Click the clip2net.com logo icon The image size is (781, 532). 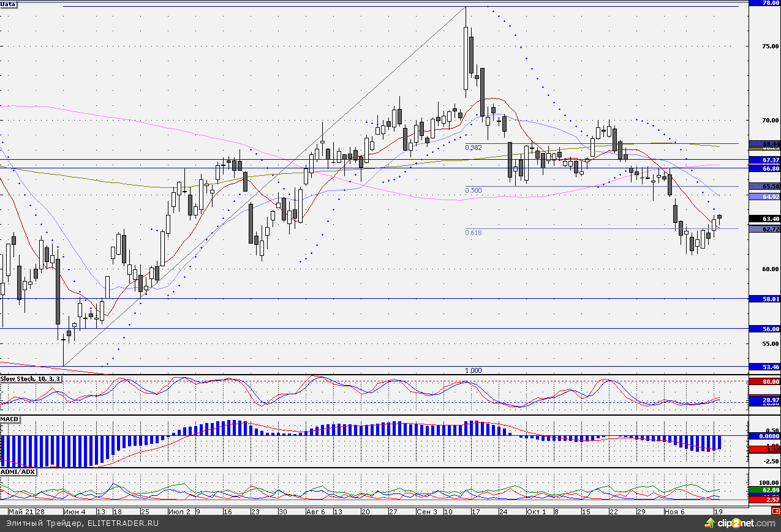pos(710,523)
